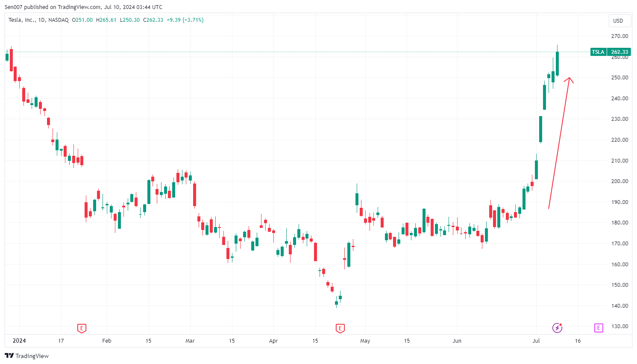Open the purple lightning news event icon
This screenshot has width=637, height=364.
coord(557,328)
